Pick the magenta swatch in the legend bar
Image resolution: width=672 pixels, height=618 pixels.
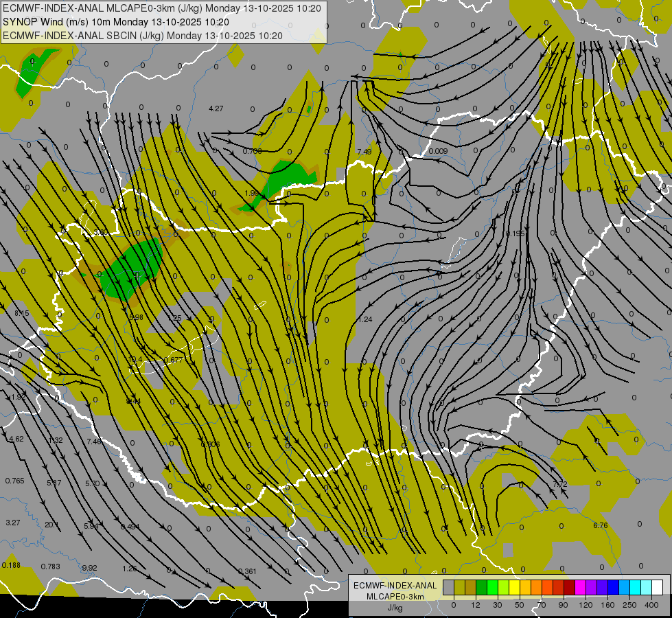pos(581,587)
